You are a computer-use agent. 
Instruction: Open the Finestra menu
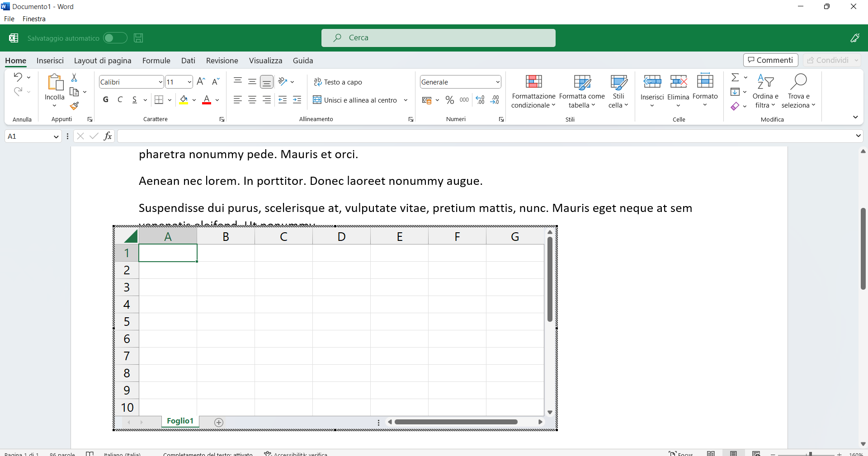click(34, 19)
